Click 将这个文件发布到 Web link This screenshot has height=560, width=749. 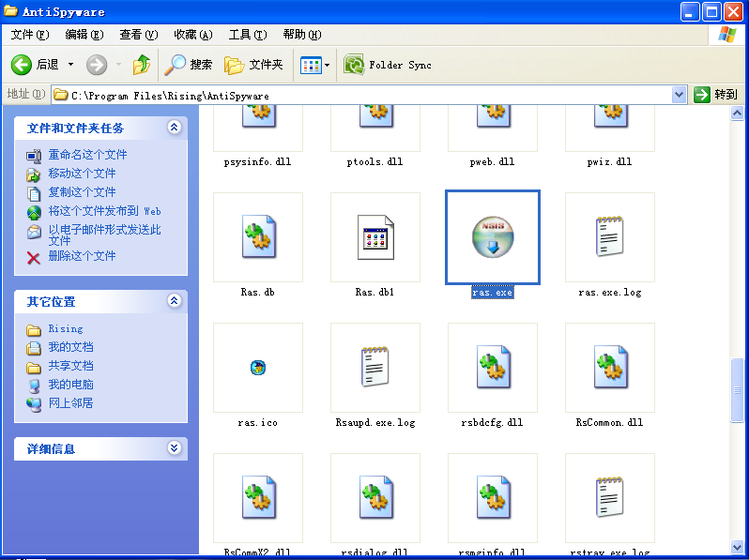(104, 211)
